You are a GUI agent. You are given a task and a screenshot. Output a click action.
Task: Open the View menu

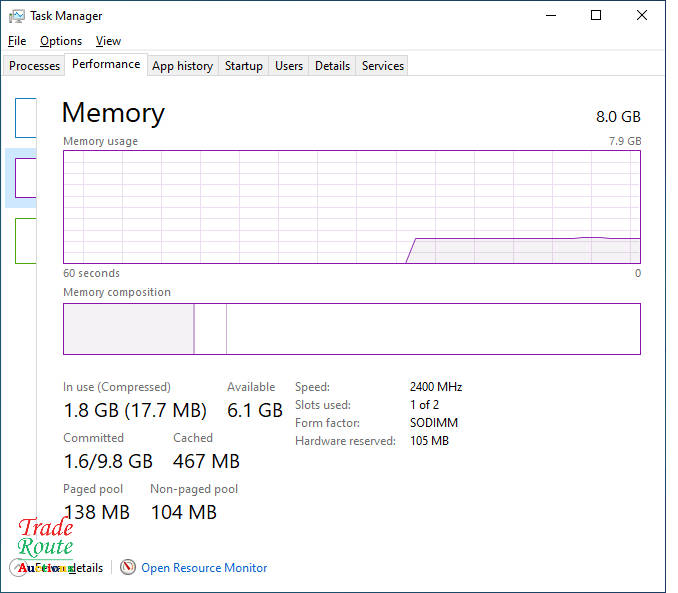click(x=108, y=41)
